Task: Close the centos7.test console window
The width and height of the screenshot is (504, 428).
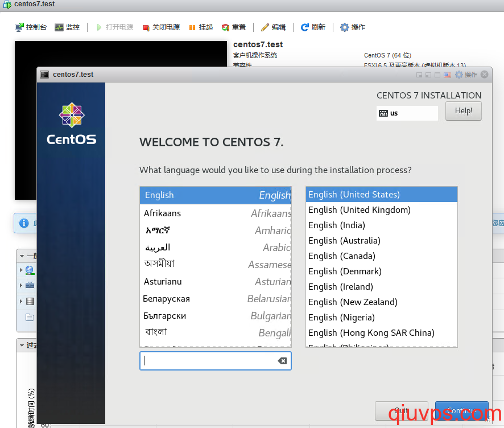Action: (485, 75)
